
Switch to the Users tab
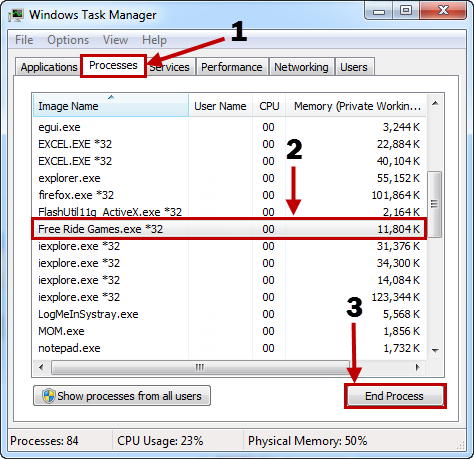[354, 67]
